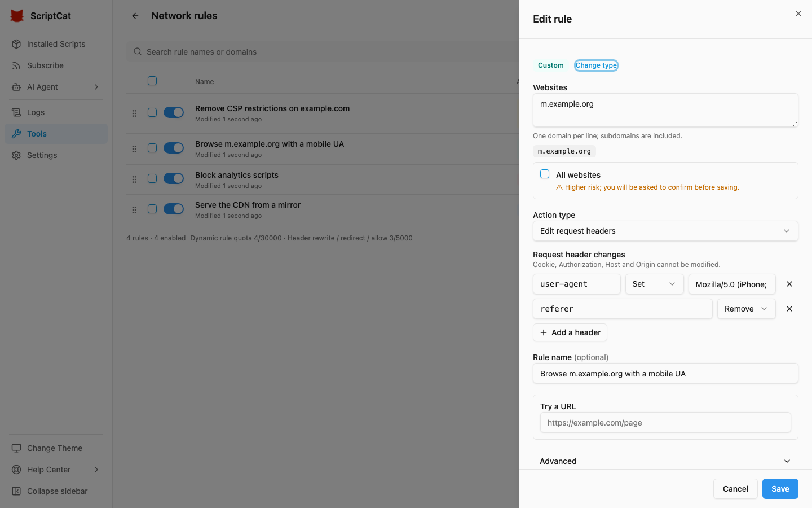
Task: Toggle select-all checkbox in rules table header
Action: [x=152, y=81]
